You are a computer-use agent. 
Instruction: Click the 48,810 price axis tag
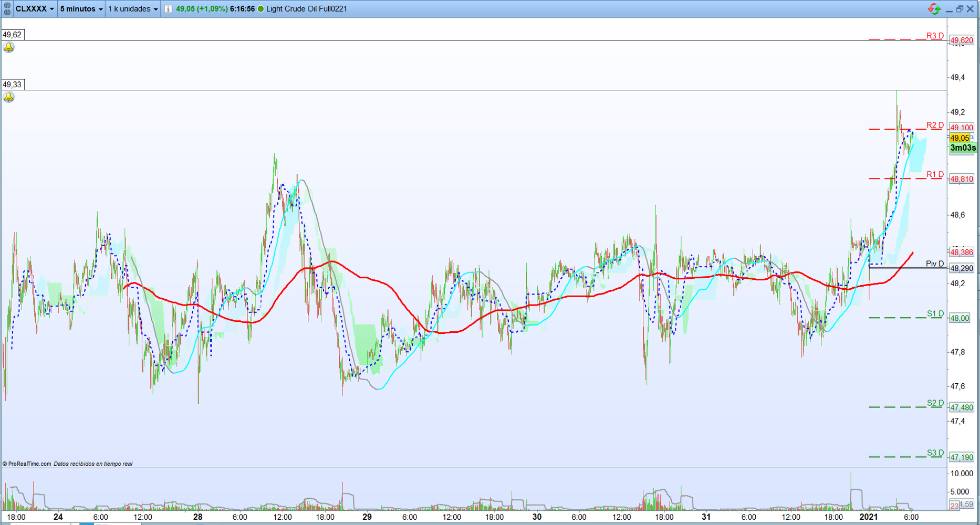coord(962,179)
